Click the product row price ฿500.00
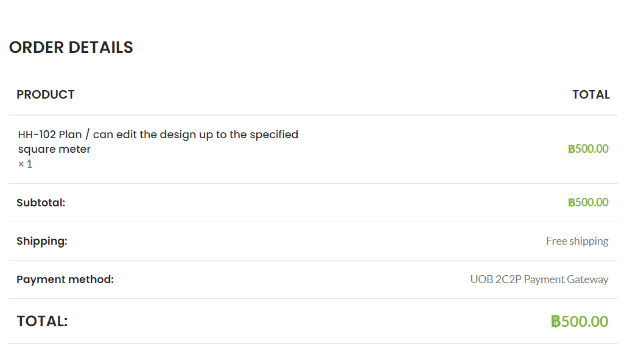Image resolution: width=627 pixels, height=364 pixels. 588,149
